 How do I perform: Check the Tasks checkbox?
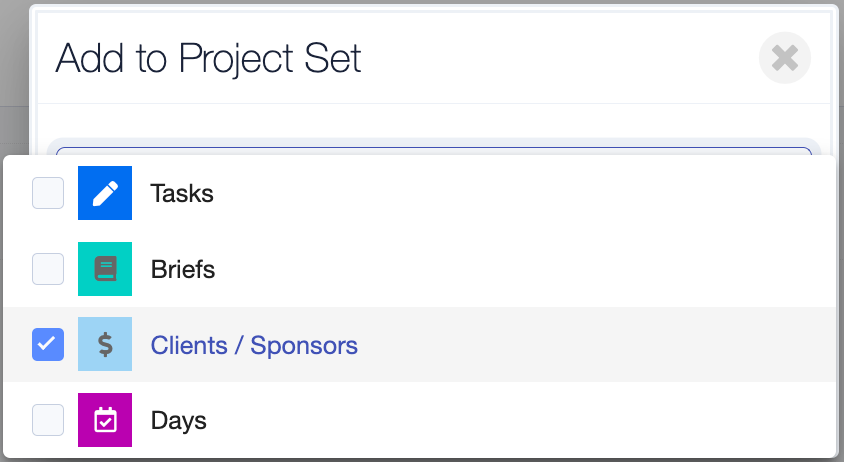pyautogui.click(x=48, y=193)
